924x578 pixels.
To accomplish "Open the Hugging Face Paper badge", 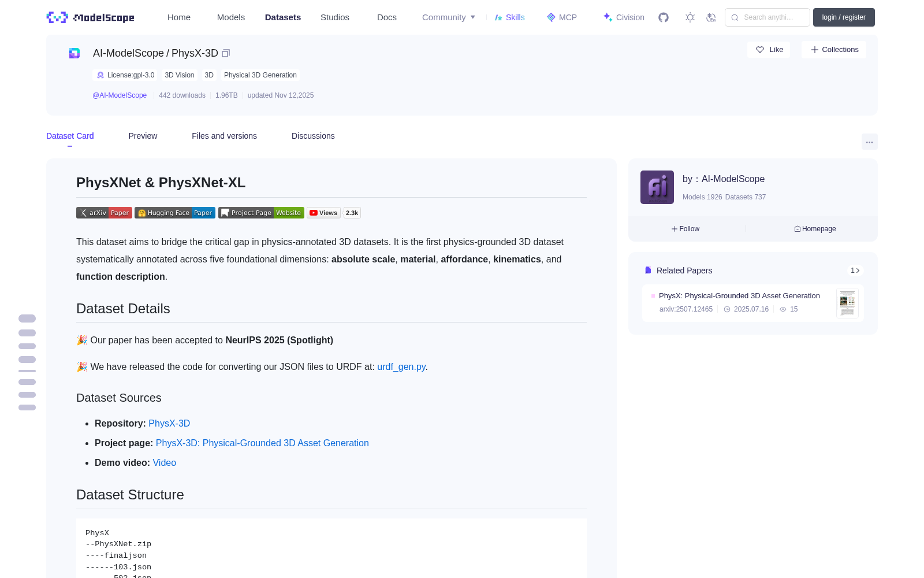I will 175,213.
